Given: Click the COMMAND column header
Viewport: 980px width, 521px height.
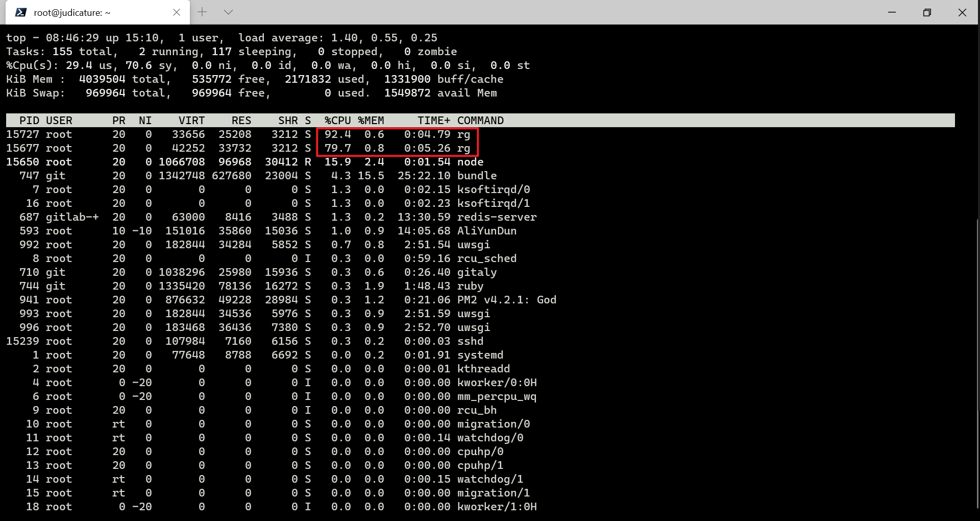Looking at the screenshot, I should tap(480, 120).
